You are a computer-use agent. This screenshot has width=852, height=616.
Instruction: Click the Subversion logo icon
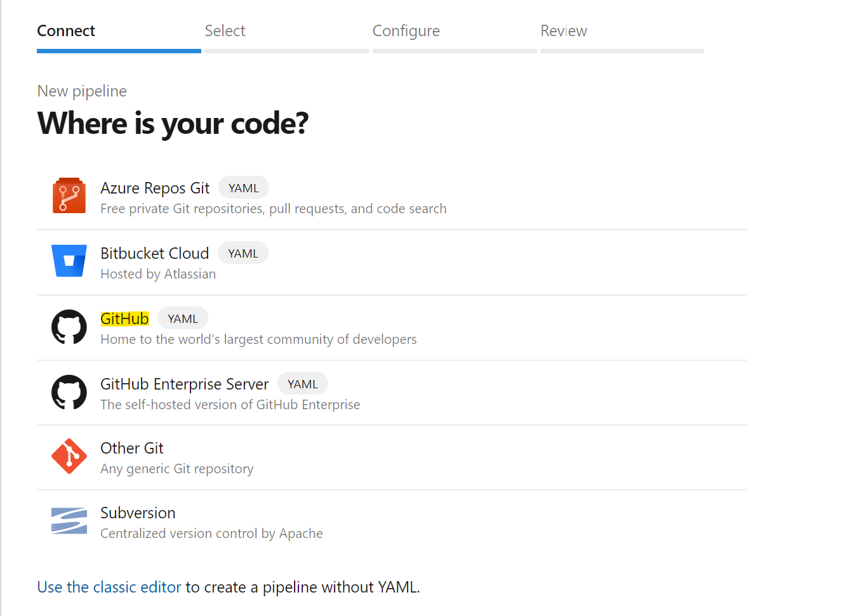69,521
